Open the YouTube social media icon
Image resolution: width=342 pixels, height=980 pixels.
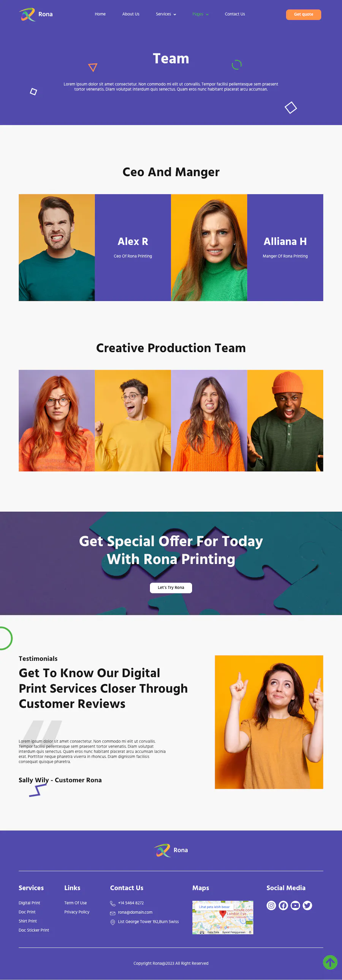(295, 905)
